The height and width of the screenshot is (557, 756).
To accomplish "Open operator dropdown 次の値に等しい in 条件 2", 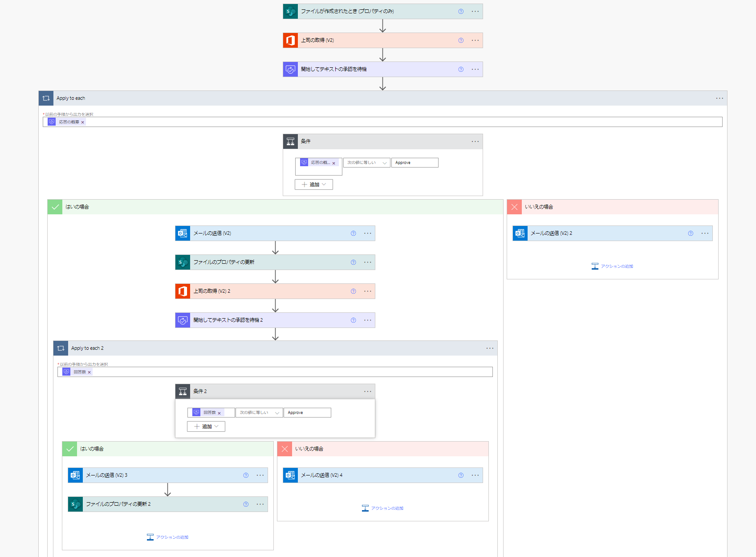I will point(259,413).
